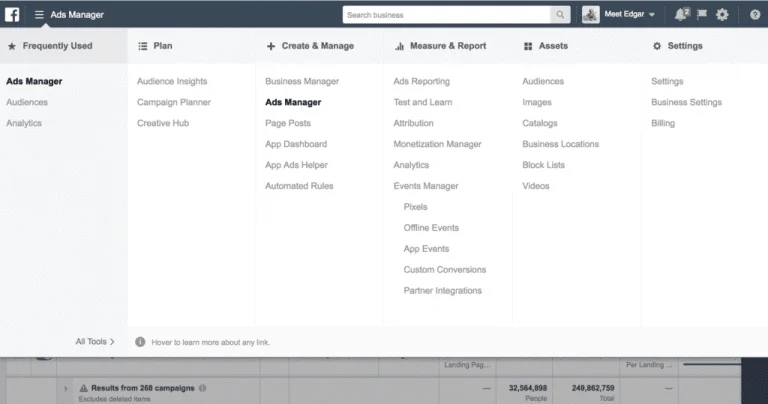Open Videos under Assets
768x404 pixels.
coord(535,186)
